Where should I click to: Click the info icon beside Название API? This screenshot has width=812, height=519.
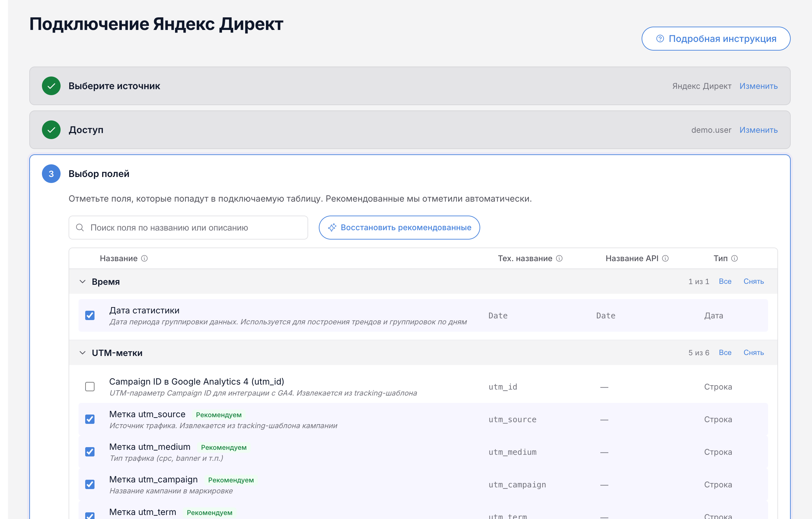tap(665, 259)
